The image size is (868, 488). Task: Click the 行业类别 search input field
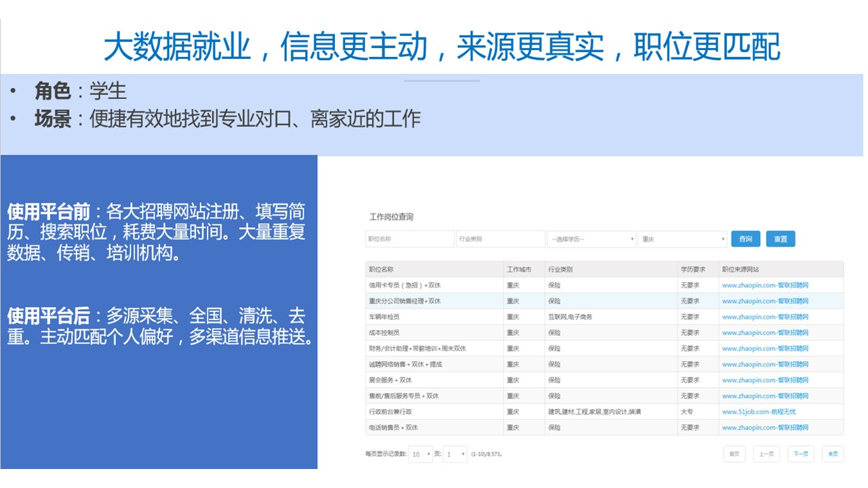[x=500, y=239]
